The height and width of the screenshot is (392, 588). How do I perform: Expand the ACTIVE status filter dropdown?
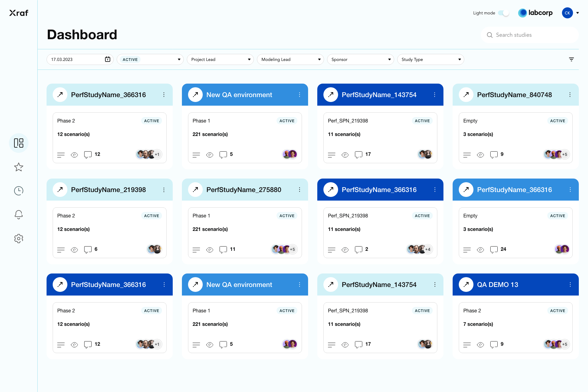click(x=150, y=59)
